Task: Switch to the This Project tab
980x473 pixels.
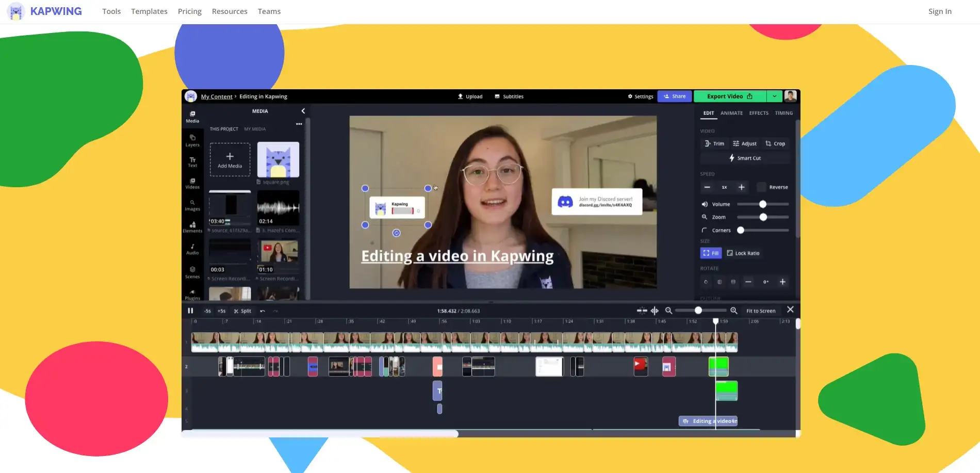Action: pos(224,129)
